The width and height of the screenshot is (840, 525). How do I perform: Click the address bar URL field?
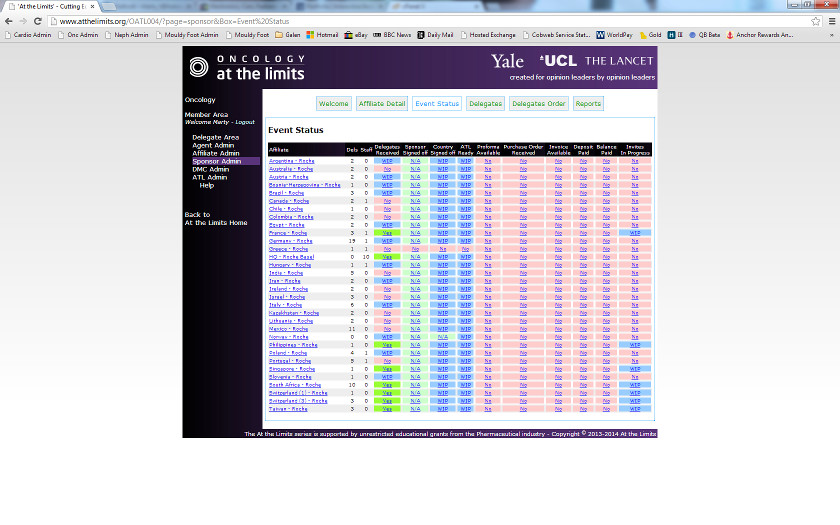coord(429,21)
